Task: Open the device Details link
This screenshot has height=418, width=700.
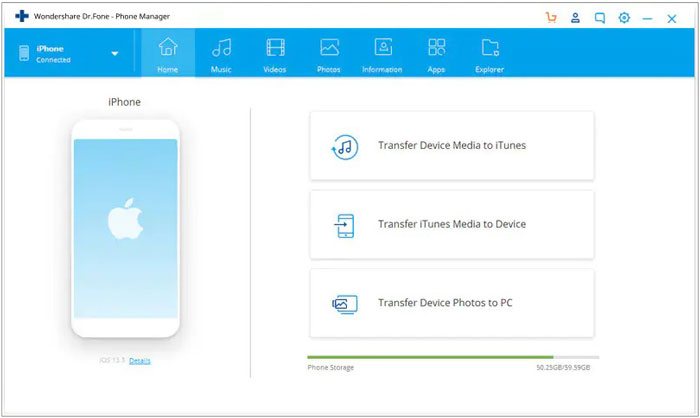Action: pyautogui.click(x=140, y=360)
